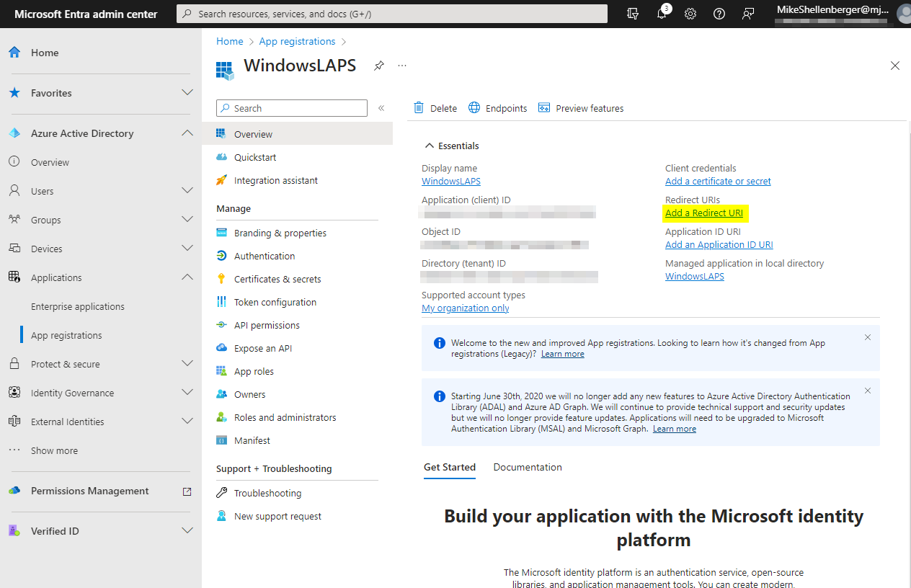This screenshot has height=588, width=911.
Task: Open the help question mark icon
Action: click(719, 13)
